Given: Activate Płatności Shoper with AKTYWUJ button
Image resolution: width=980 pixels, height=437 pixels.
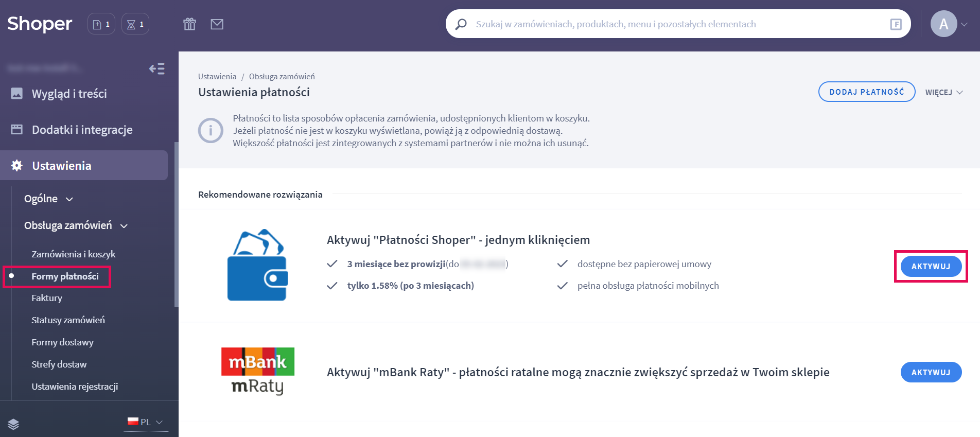Looking at the screenshot, I should coord(931,266).
